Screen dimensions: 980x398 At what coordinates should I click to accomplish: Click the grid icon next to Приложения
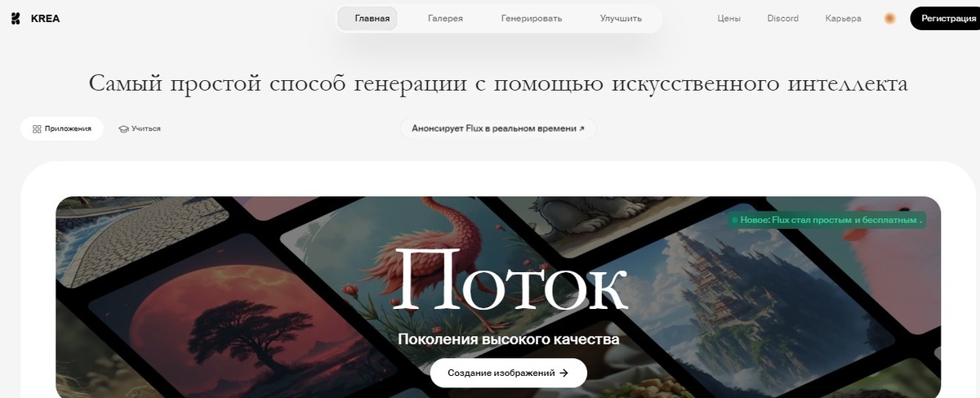tap(37, 128)
